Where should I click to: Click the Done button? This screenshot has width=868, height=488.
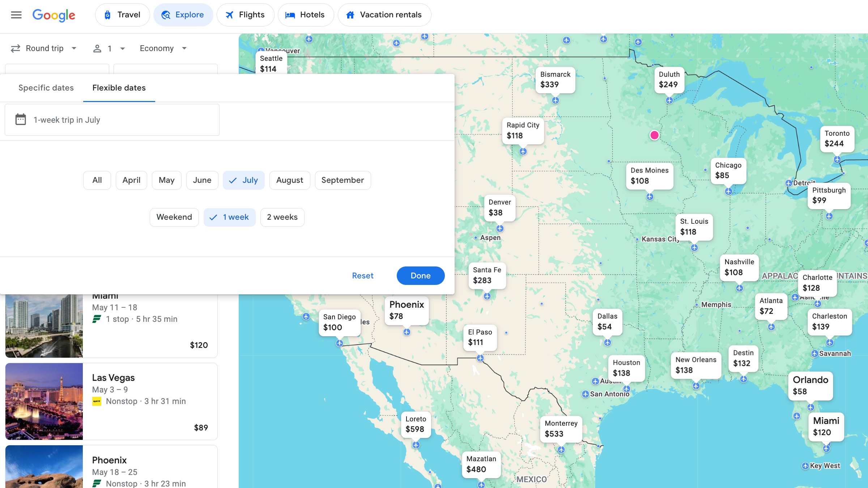(420, 275)
